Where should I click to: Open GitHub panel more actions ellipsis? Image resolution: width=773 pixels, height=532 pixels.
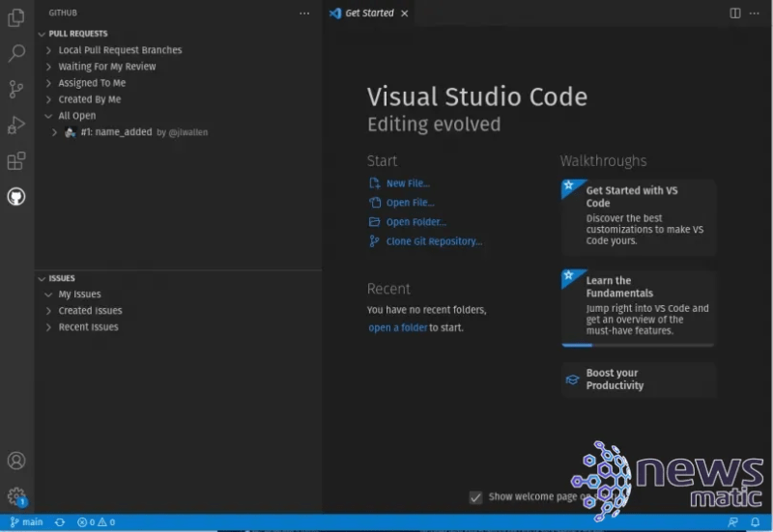[x=304, y=14]
